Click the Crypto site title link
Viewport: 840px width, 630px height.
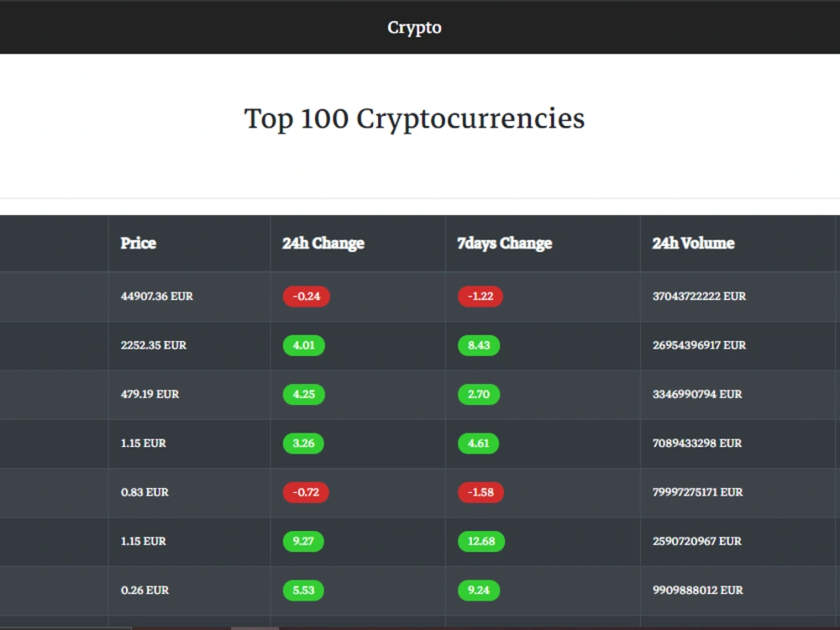pyautogui.click(x=414, y=28)
